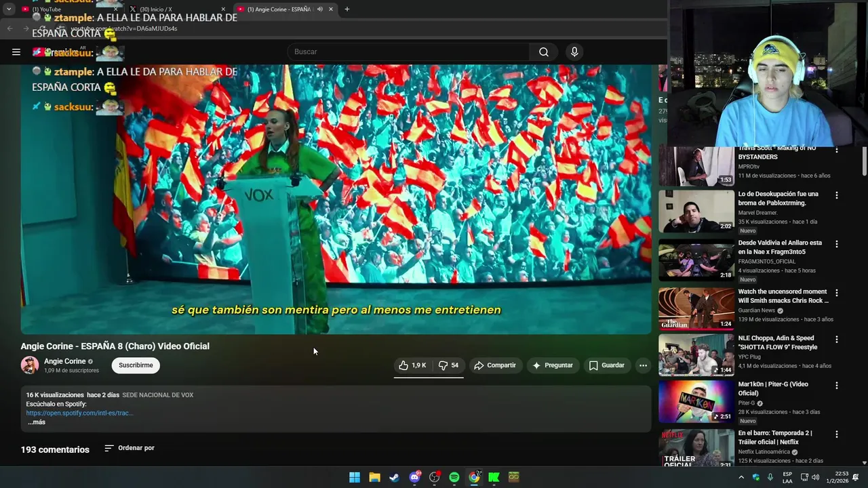Screen dimensions: 868x488
Task: Click the Windows Security tray icon
Action: tap(756, 477)
